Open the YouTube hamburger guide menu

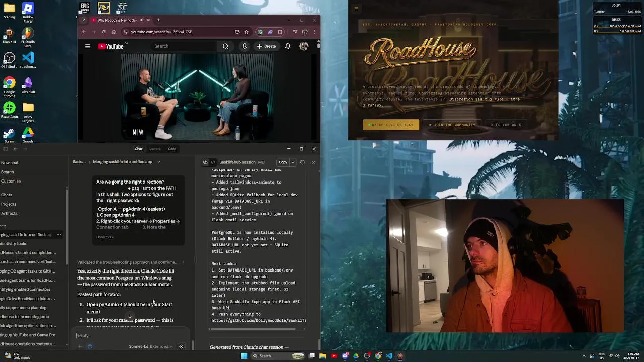(88, 46)
